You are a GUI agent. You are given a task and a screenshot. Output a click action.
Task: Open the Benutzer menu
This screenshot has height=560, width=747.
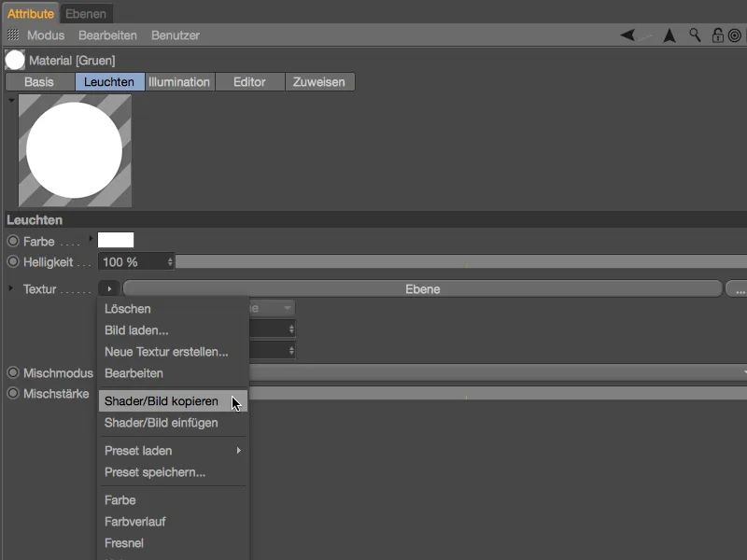click(x=176, y=35)
